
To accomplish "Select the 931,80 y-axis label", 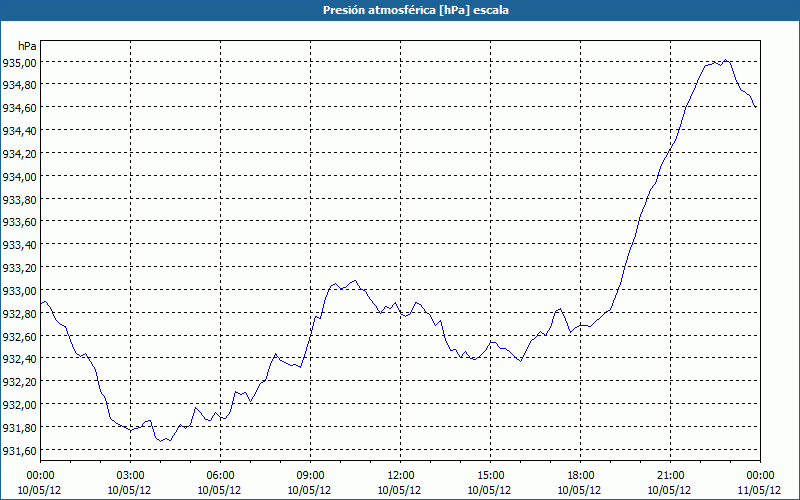I will (20, 428).
